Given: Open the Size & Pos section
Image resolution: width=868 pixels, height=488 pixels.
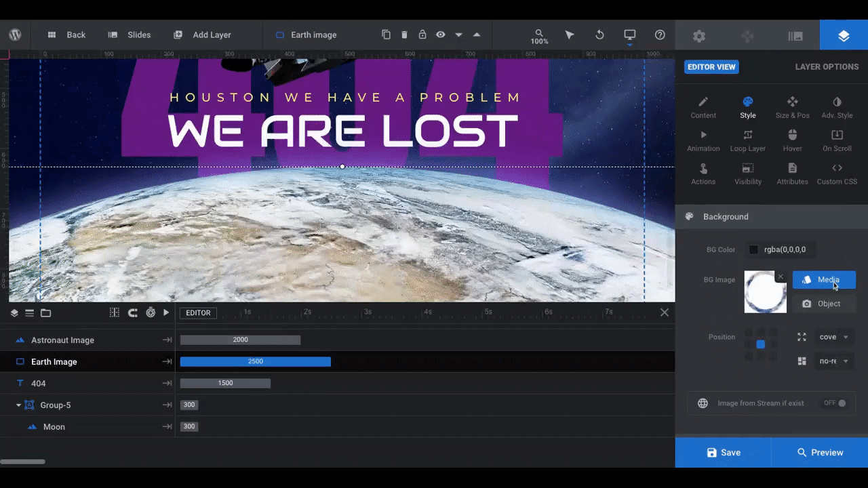Looking at the screenshot, I should pos(792,108).
